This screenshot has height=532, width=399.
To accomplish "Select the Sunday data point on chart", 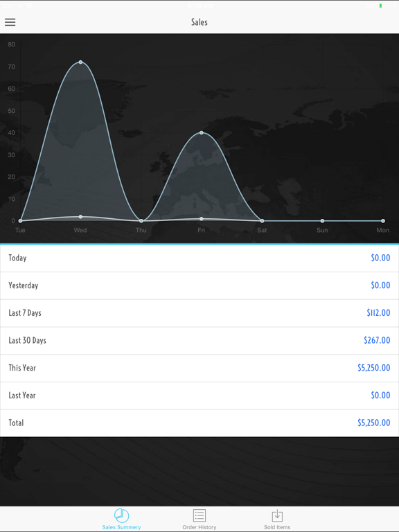I will coord(322,221).
